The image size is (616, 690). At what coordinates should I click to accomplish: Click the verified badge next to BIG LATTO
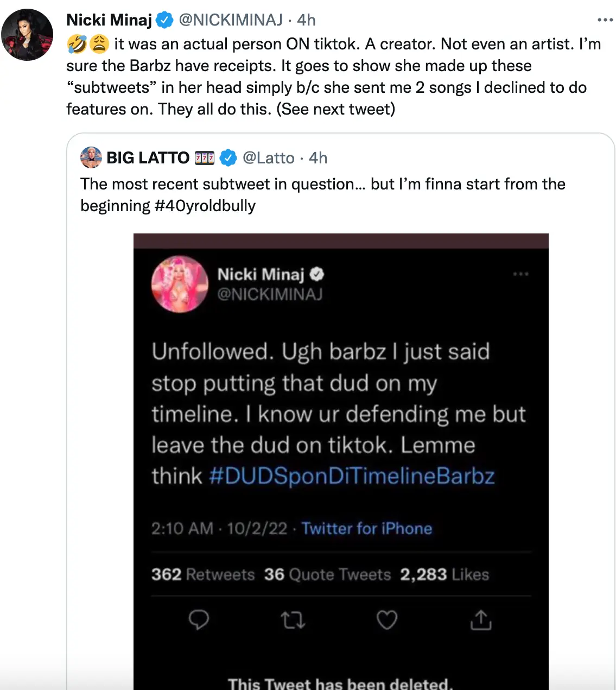(x=228, y=158)
